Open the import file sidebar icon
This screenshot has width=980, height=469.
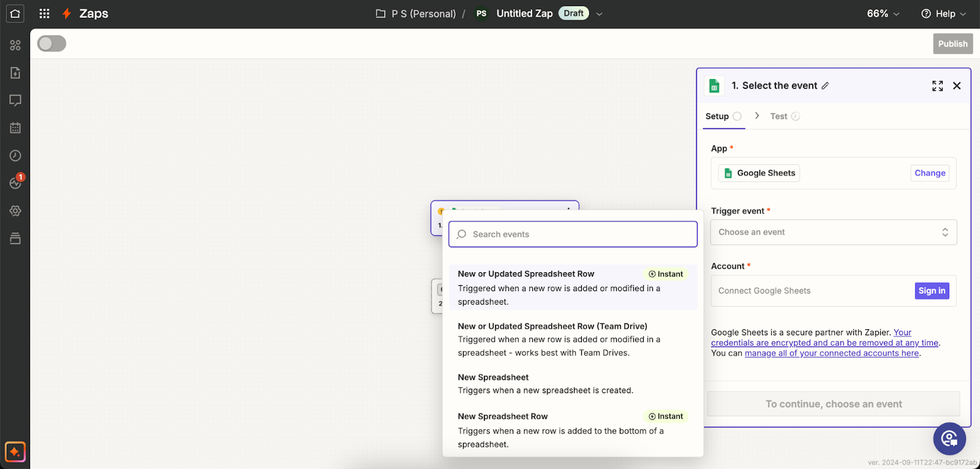pyautogui.click(x=15, y=73)
